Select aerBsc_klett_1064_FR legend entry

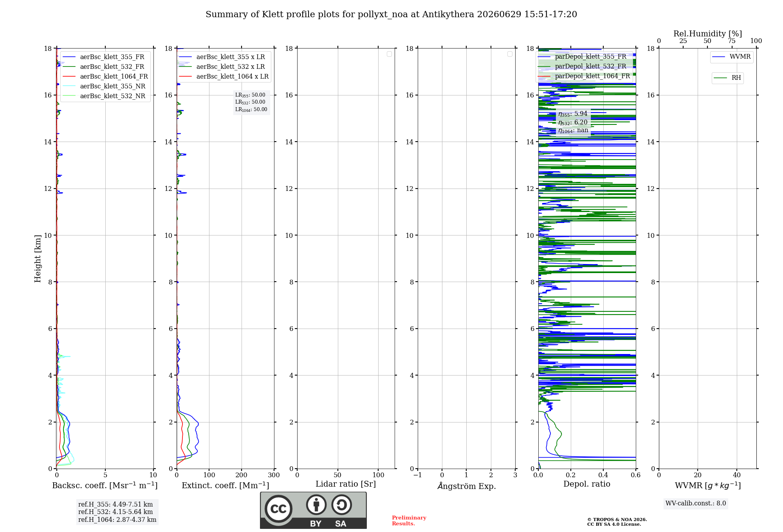tap(105, 76)
